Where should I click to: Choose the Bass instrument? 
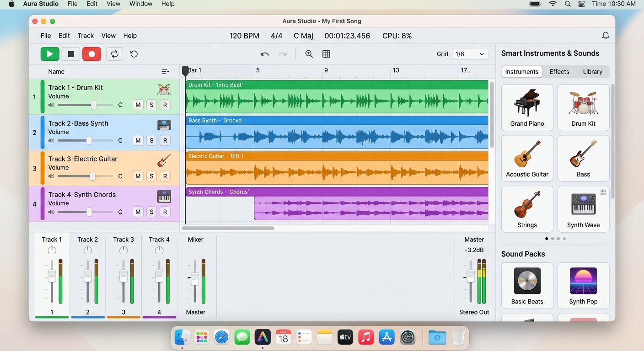(583, 158)
